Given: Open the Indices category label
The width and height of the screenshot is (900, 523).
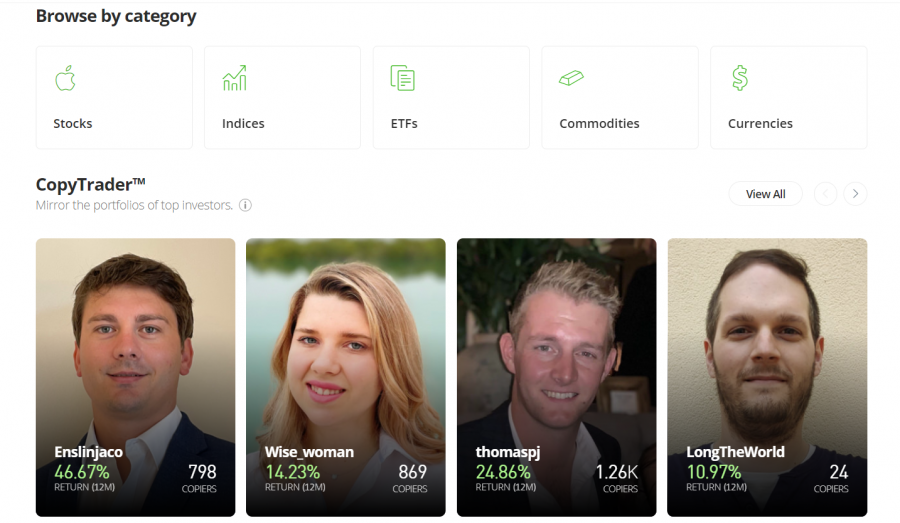Looking at the screenshot, I should (243, 123).
